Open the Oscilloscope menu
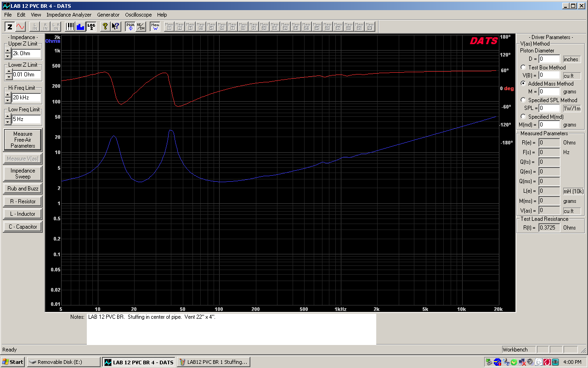 pyautogui.click(x=138, y=15)
